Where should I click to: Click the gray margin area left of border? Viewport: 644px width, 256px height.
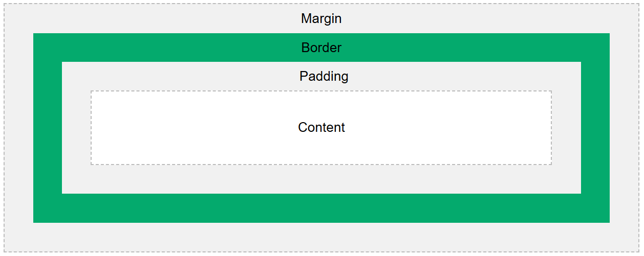click(x=19, y=128)
